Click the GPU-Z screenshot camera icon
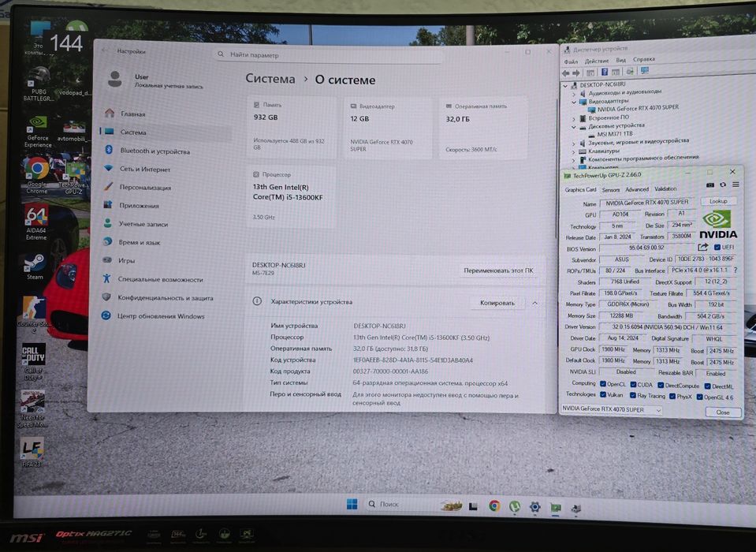This screenshot has width=756, height=552. point(709,185)
